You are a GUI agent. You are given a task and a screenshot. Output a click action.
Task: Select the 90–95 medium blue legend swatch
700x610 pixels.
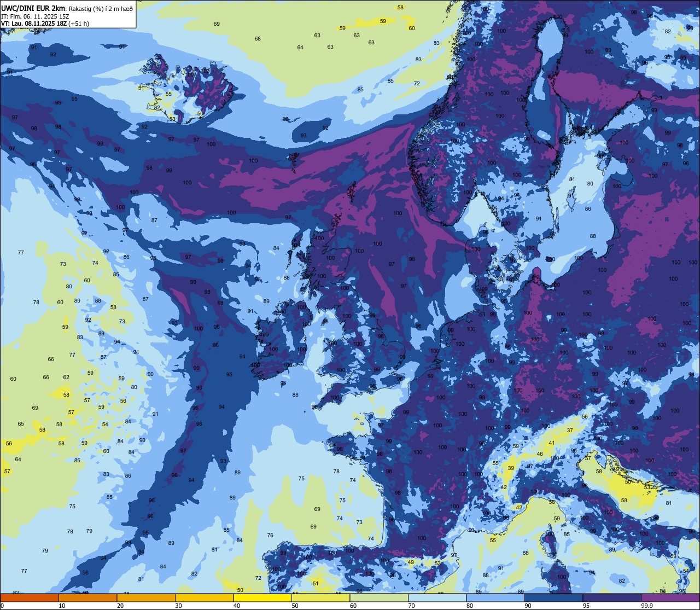pos(553,597)
